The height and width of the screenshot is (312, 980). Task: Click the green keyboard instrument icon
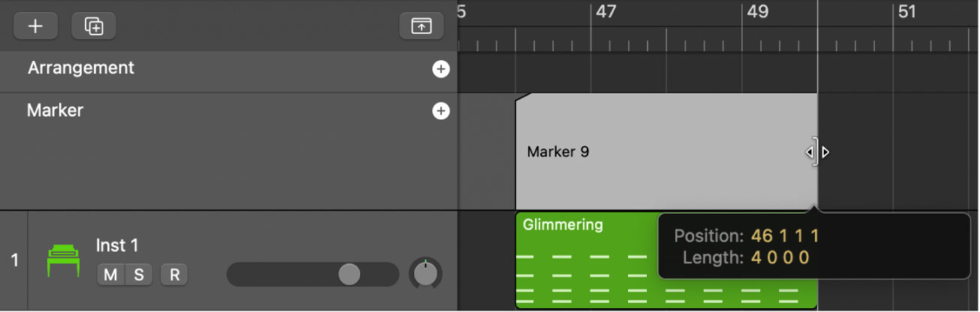[64, 261]
